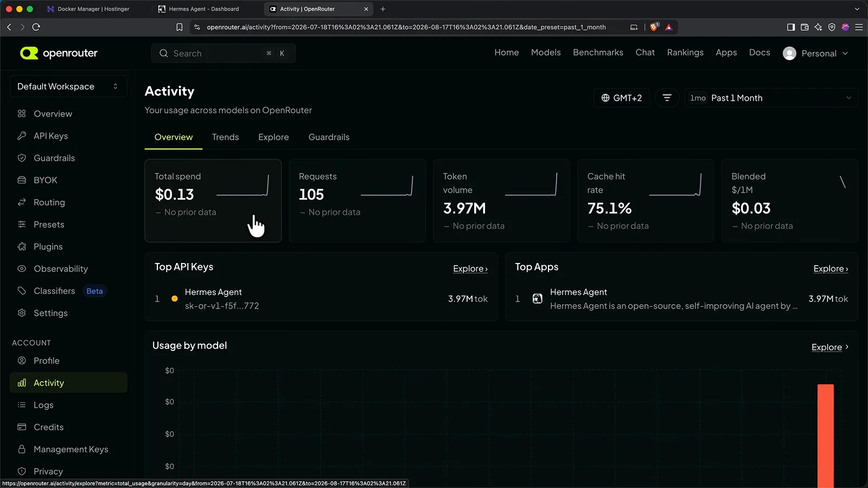Open Profile under Account
The image size is (868, 488).
coord(68,361)
